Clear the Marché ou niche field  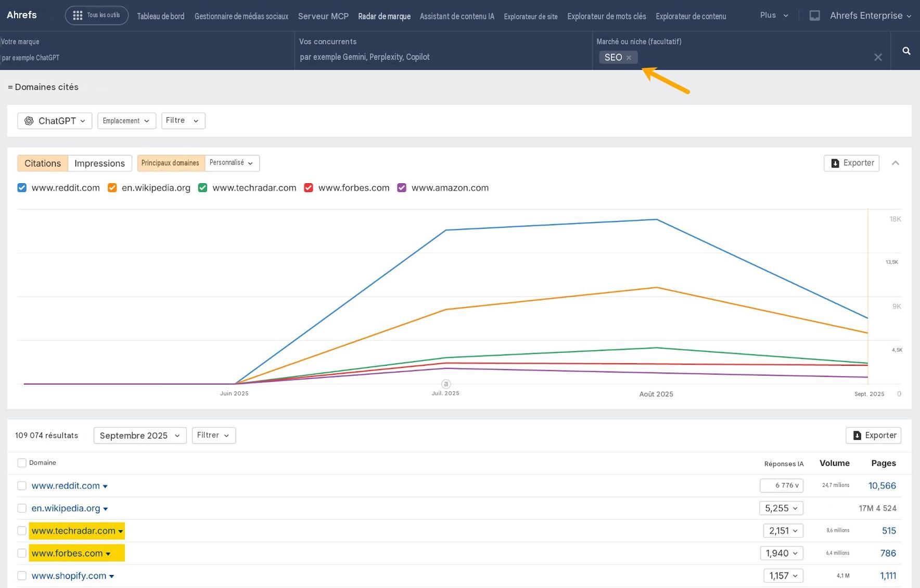[x=878, y=57]
